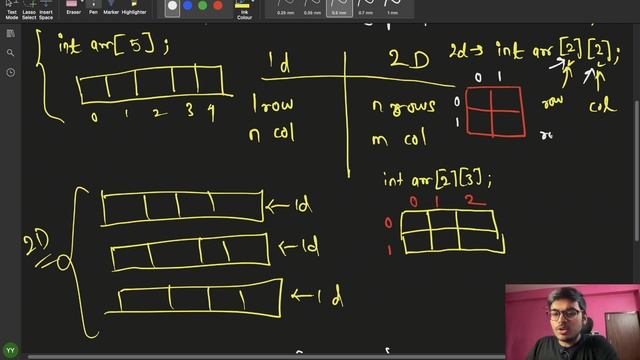
Task: Open the Ink Colour picker
Action: point(244,10)
